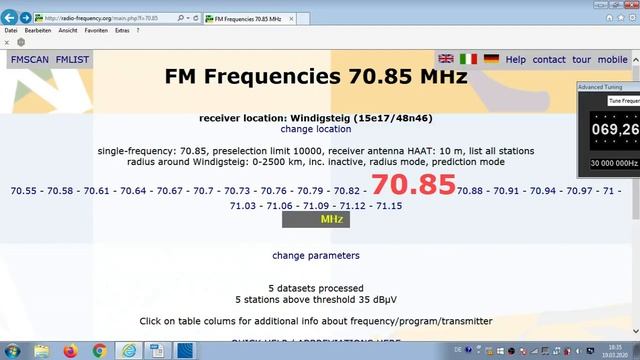Open the Extras menu
Viewport: 640px width, 360px height.
[122, 30]
